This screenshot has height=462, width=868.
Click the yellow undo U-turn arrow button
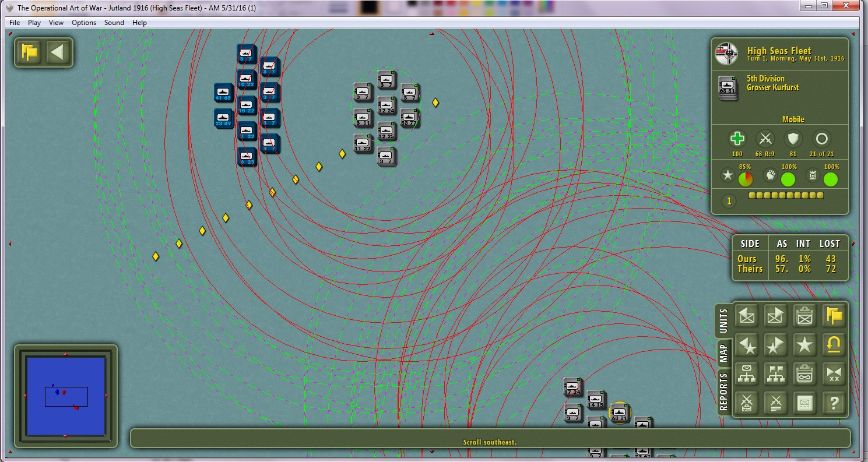coord(834,345)
